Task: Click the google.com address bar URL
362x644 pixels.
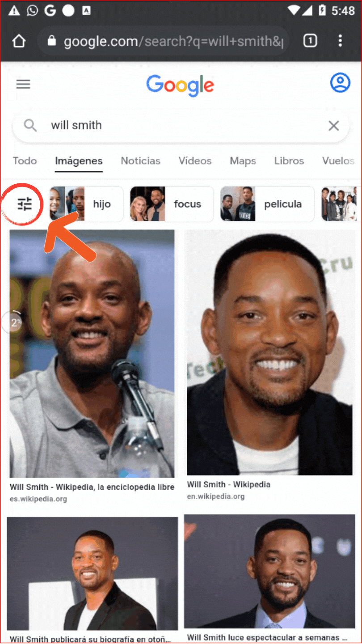Action: coord(173,42)
